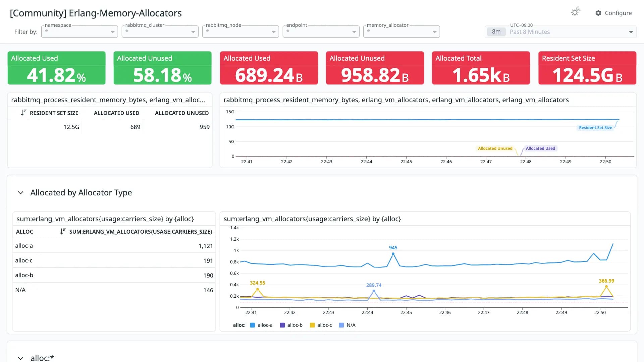
Task: Open the red Allocated Used 689.24 B widget
Action: [269, 68]
